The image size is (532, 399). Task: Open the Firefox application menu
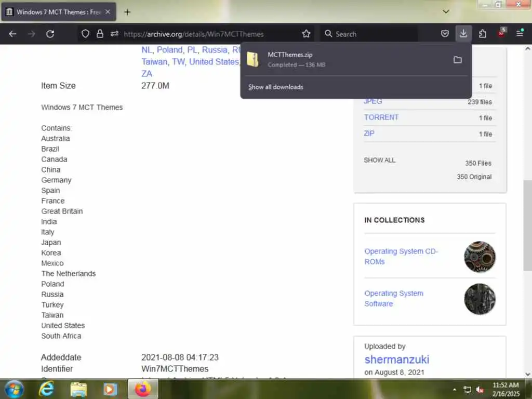[520, 33]
